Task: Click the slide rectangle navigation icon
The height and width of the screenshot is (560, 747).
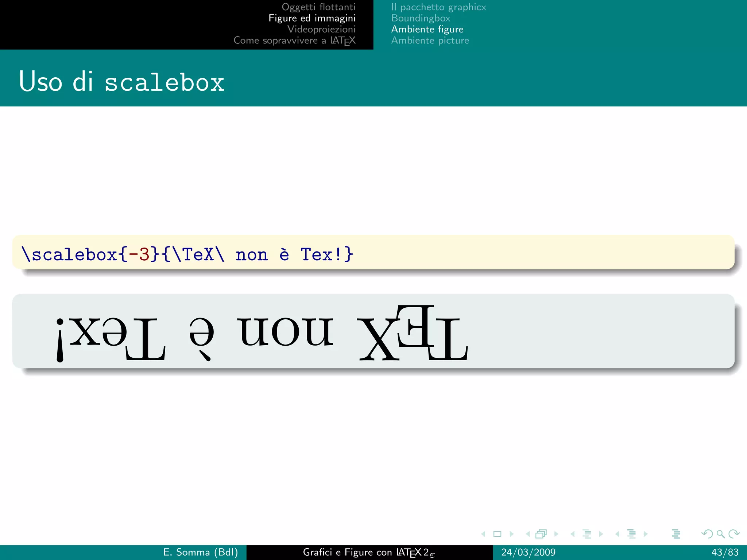Action: (497, 534)
